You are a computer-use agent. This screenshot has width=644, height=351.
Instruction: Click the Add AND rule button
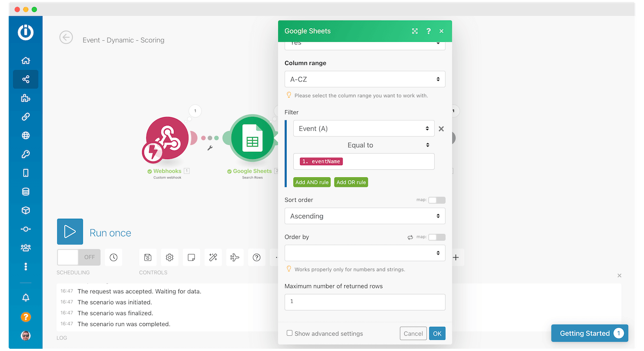pyautogui.click(x=312, y=182)
